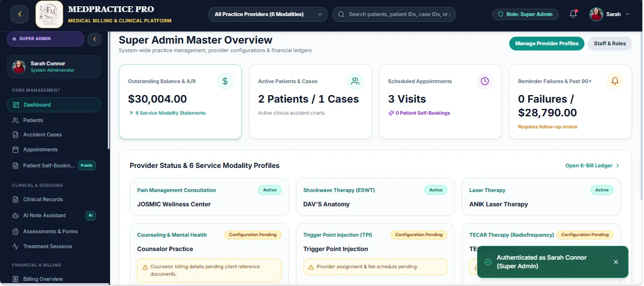Open the notifications bell
Screen dimensions: 644x286
coord(573,14)
